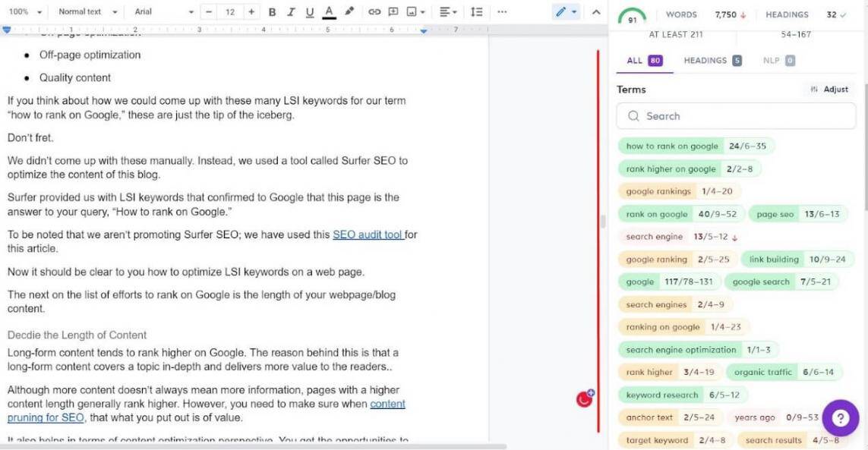Viewport: 868px width, 450px height.
Task: Collapse the toolbar with the up chevron
Action: click(x=596, y=12)
